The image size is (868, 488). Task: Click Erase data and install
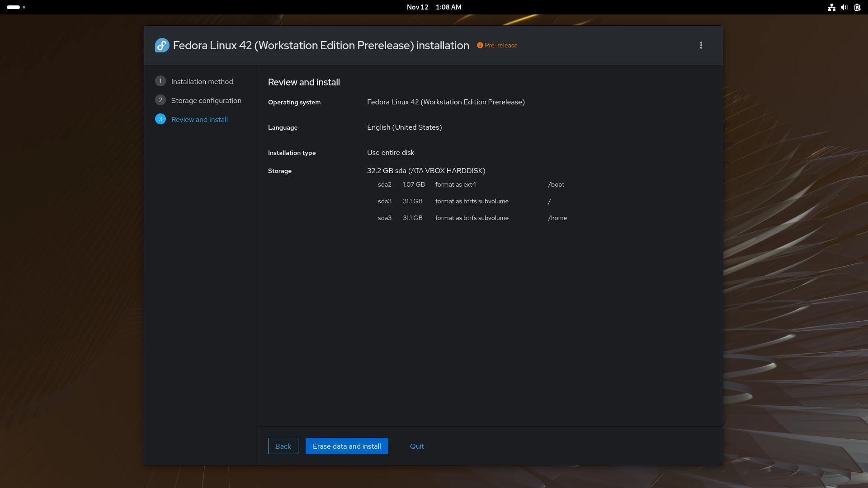(346, 446)
